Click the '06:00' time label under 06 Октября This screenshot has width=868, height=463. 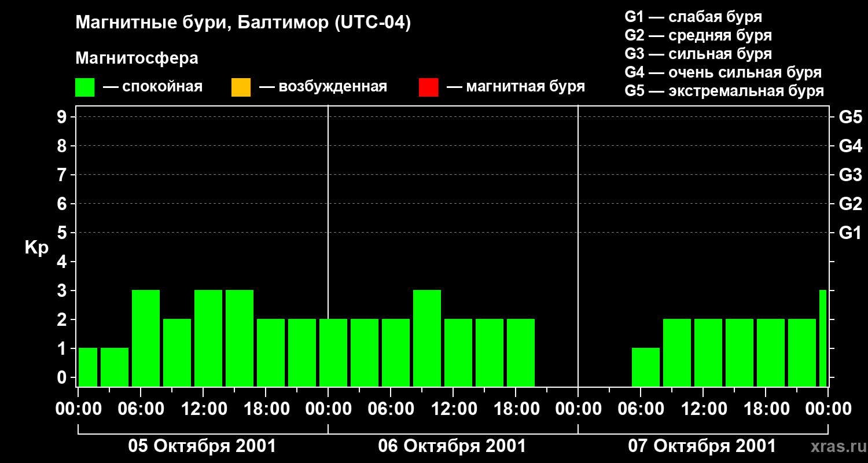pyautogui.click(x=391, y=409)
